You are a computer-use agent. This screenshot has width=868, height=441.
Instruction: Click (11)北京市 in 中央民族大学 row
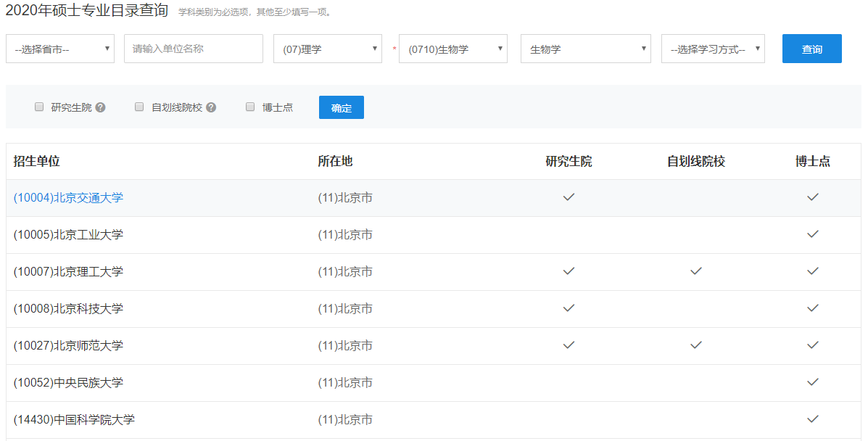point(345,383)
